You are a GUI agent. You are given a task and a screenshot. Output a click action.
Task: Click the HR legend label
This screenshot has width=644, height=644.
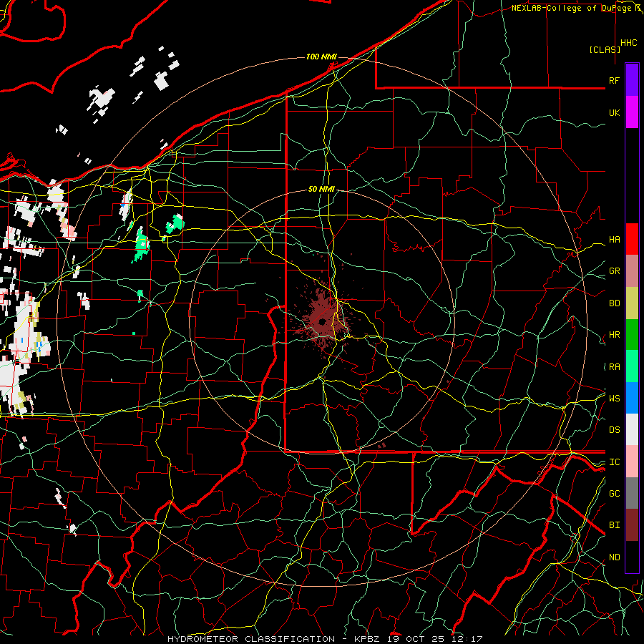[x=614, y=335]
